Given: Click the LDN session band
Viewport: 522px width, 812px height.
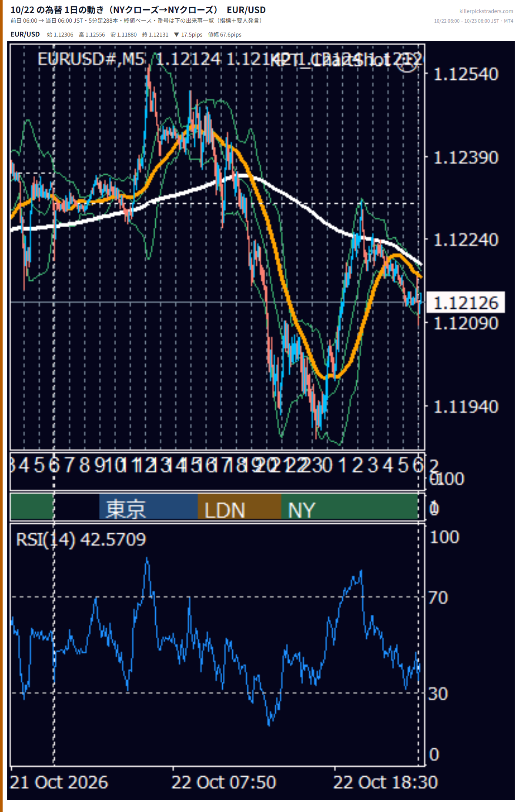Looking at the screenshot, I should tap(239, 506).
